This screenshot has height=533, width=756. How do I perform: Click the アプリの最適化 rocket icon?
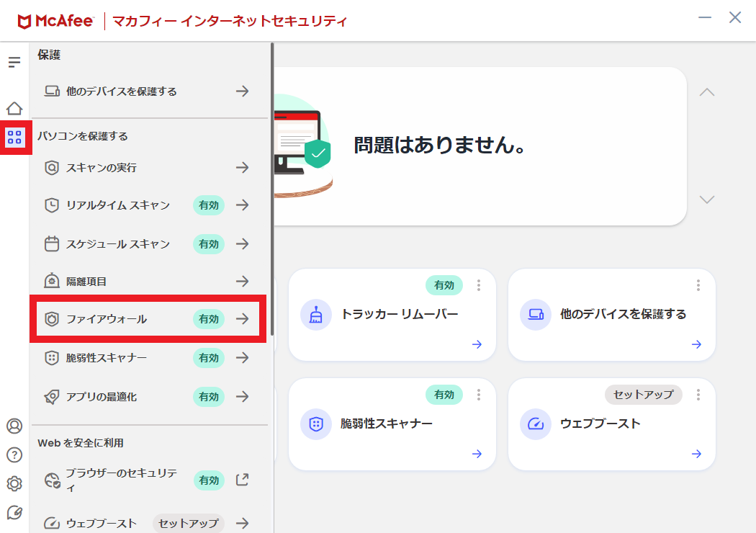point(52,396)
